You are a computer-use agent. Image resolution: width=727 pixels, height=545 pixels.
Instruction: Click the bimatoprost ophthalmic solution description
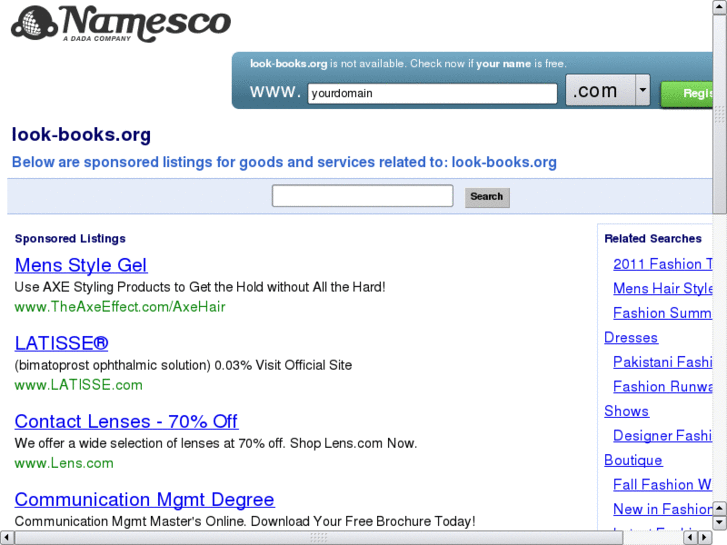click(183, 365)
